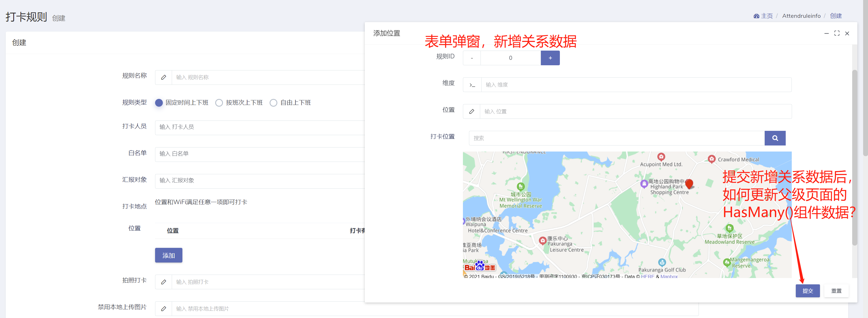Image resolution: width=868 pixels, height=318 pixels.
Task: Submit the form with the 提交 button
Action: point(808,291)
